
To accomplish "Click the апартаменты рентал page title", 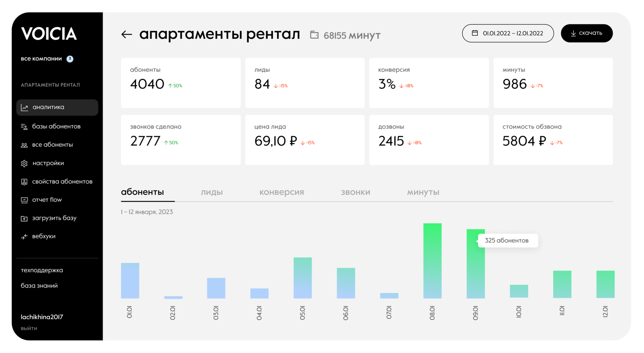I will (219, 35).
